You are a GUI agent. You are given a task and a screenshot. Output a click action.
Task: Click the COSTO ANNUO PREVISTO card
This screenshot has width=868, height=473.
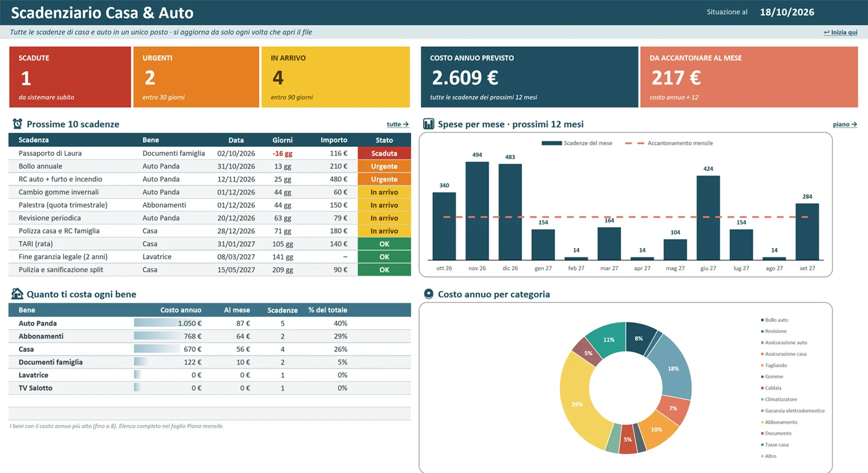pyautogui.click(x=529, y=77)
